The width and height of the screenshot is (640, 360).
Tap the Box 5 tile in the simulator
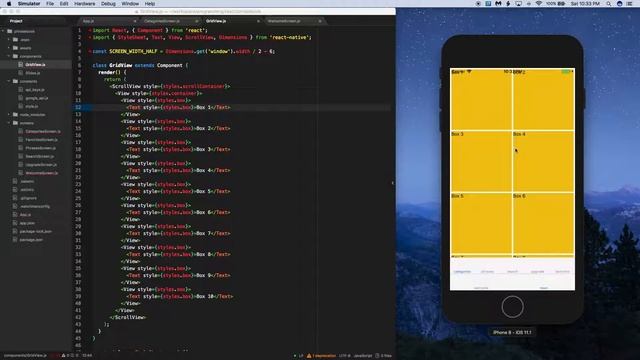click(x=481, y=223)
